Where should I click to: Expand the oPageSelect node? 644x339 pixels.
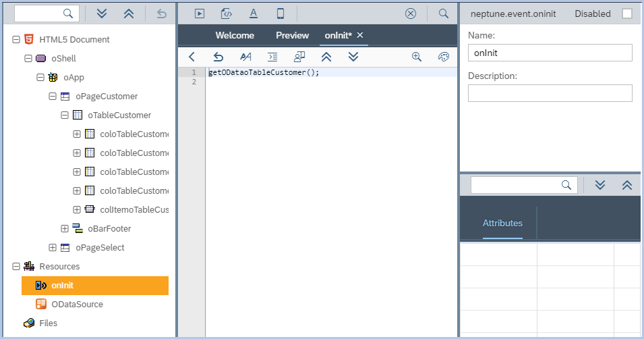click(52, 247)
